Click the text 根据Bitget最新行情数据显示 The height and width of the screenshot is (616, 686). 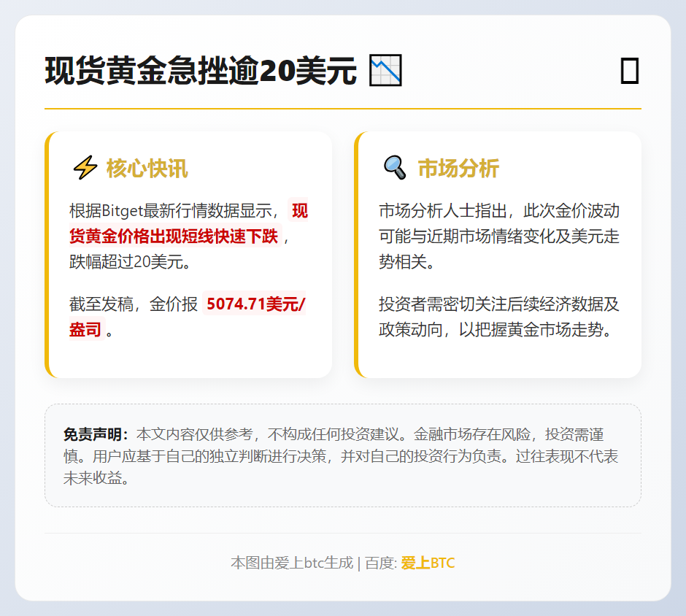pyautogui.click(x=171, y=211)
